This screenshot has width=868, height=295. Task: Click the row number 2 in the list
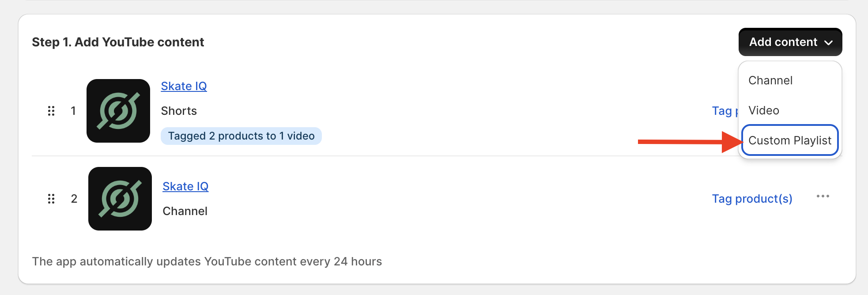(74, 199)
